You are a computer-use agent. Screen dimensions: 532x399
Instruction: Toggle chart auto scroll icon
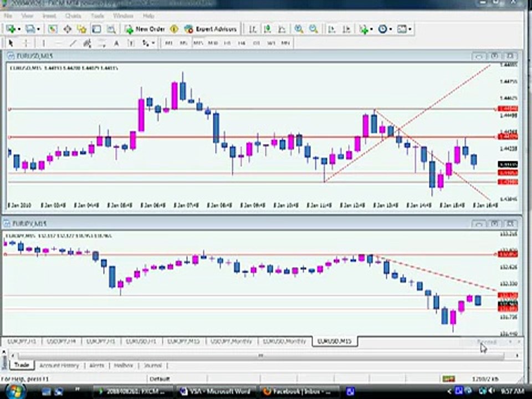coord(332,29)
